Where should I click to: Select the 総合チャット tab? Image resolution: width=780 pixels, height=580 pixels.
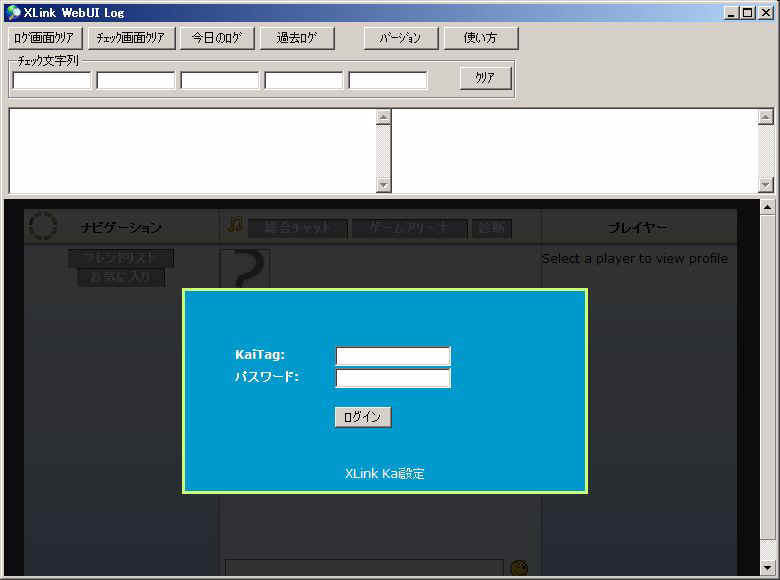(x=297, y=228)
